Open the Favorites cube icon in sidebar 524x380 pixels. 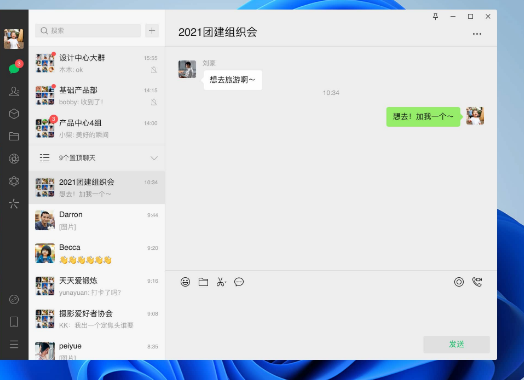tap(14, 114)
